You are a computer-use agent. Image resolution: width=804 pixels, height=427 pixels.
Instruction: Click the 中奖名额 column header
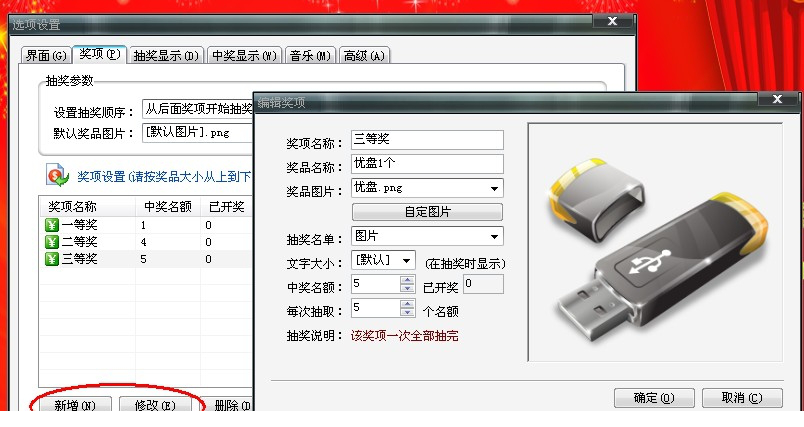click(168, 207)
